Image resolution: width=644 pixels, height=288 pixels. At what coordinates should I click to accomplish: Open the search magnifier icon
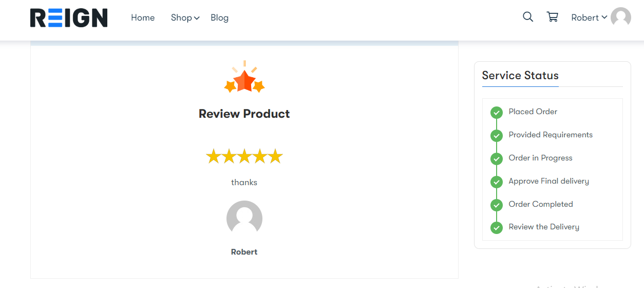(x=528, y=17)
